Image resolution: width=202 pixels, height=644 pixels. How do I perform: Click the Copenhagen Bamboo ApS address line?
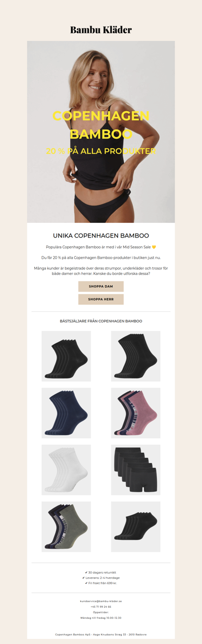(x=101, y=634)
